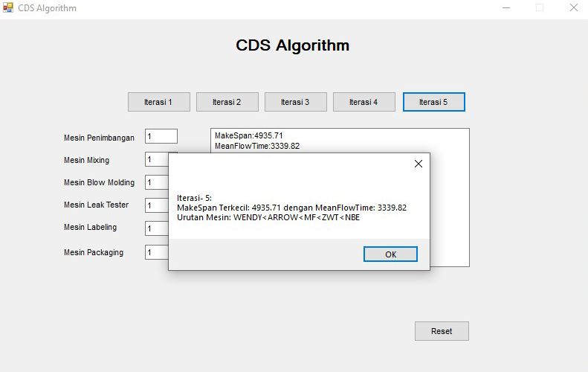Click the MakeSpan results text box
This screenshot has height=372, width=588.
340,141
